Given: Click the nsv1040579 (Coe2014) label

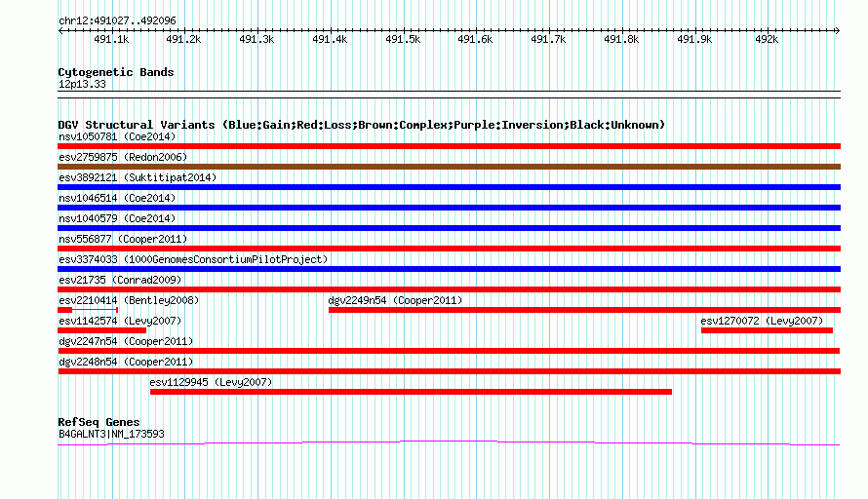Looking at the screenshot, I should [117, 218].
